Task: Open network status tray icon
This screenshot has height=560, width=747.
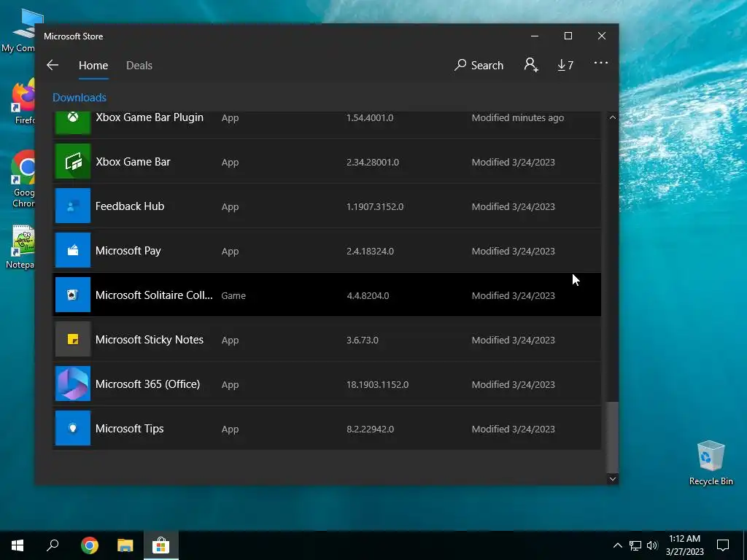Action: [635, 545]
